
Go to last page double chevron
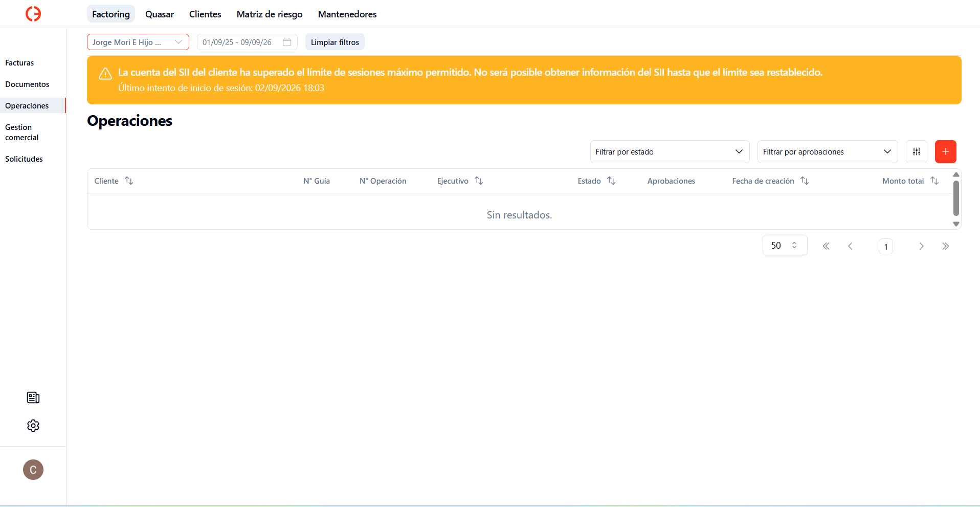click(946, 246)
